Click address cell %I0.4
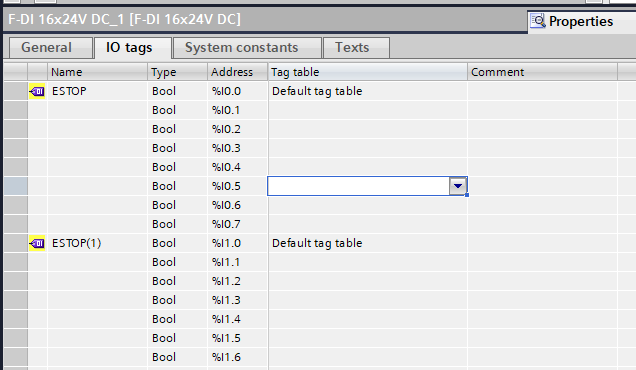The width and height of the screenshot is (636, 370). 238,167
